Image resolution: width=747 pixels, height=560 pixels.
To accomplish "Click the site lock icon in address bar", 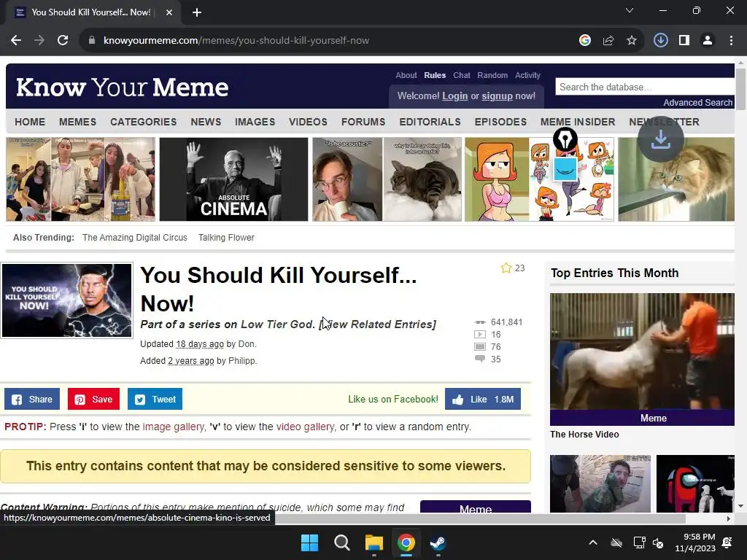I will pyautogui.click(x=92, y=41).
